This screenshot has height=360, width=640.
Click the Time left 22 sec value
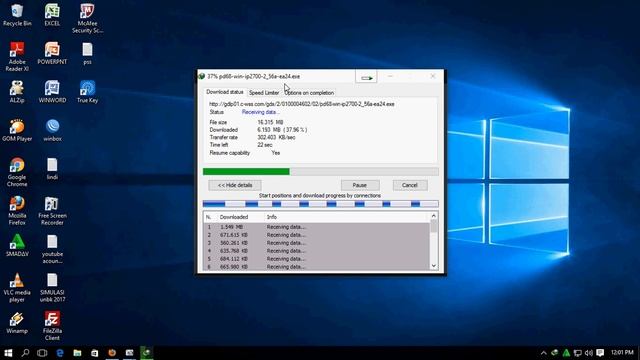pos(265,145)
